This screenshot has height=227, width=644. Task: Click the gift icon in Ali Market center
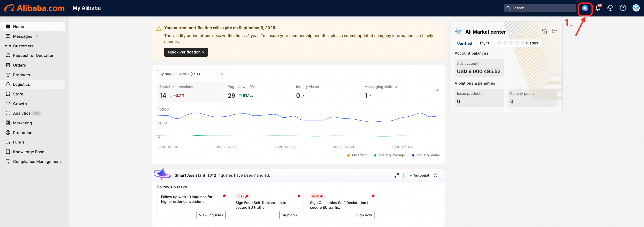tap(544, 31)
